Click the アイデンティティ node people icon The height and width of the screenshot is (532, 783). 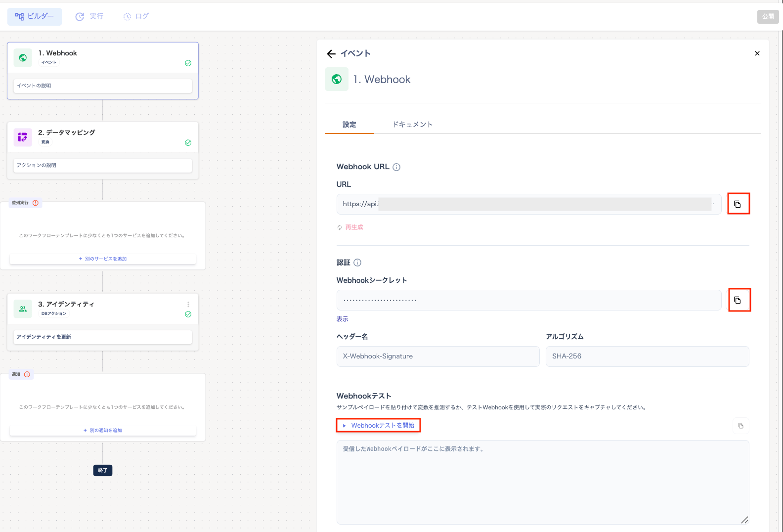coord(23,309)
